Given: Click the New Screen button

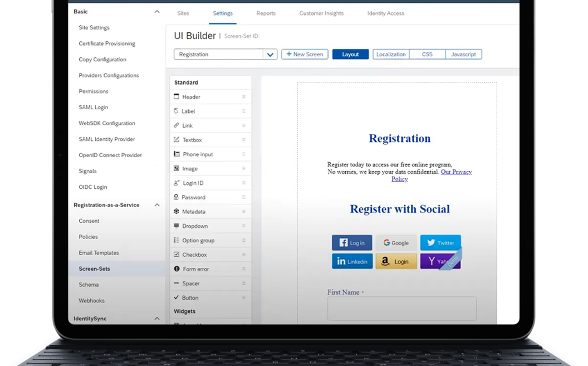Looking at the screenshot, I should pyautogui.click(x=305, y=54).
